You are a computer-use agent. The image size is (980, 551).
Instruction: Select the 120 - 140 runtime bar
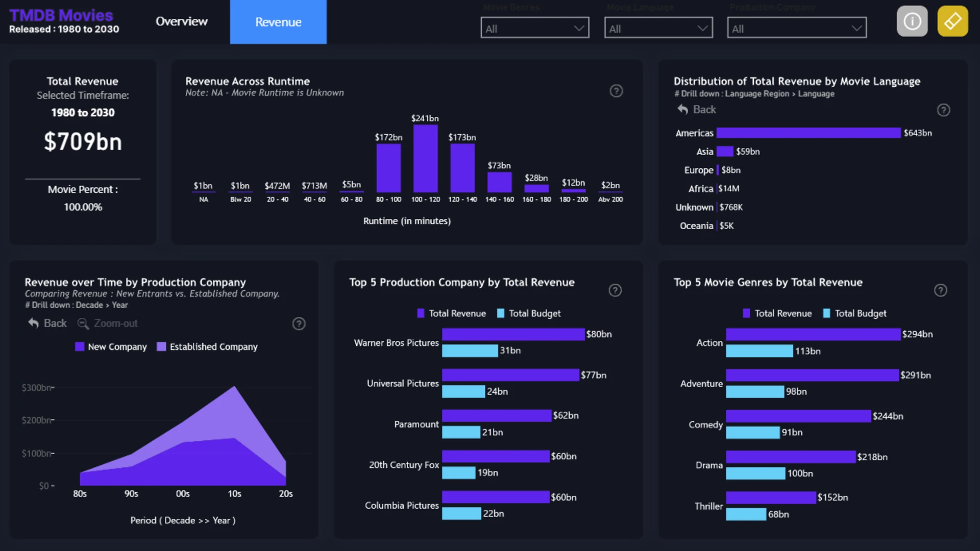(x=462, y=168)
